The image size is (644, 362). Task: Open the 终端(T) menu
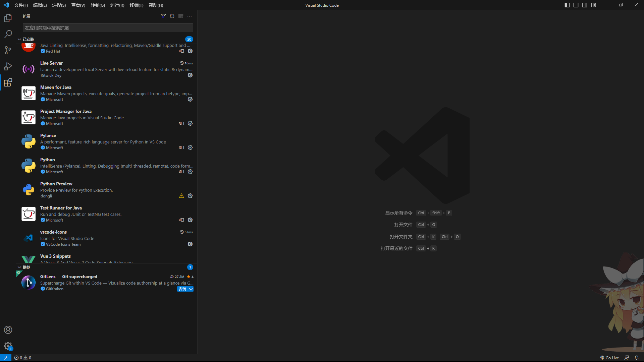[137, 5]
